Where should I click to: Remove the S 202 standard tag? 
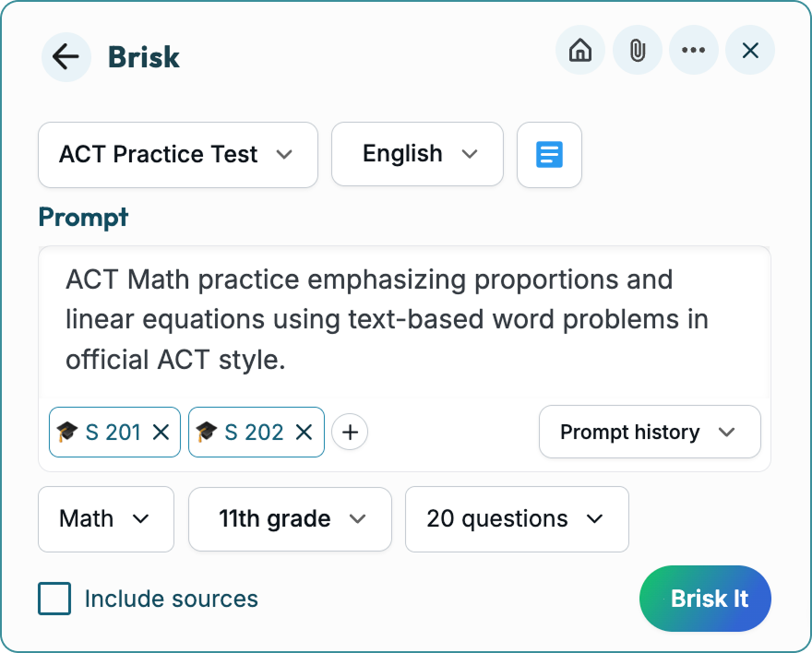point(304,432)
